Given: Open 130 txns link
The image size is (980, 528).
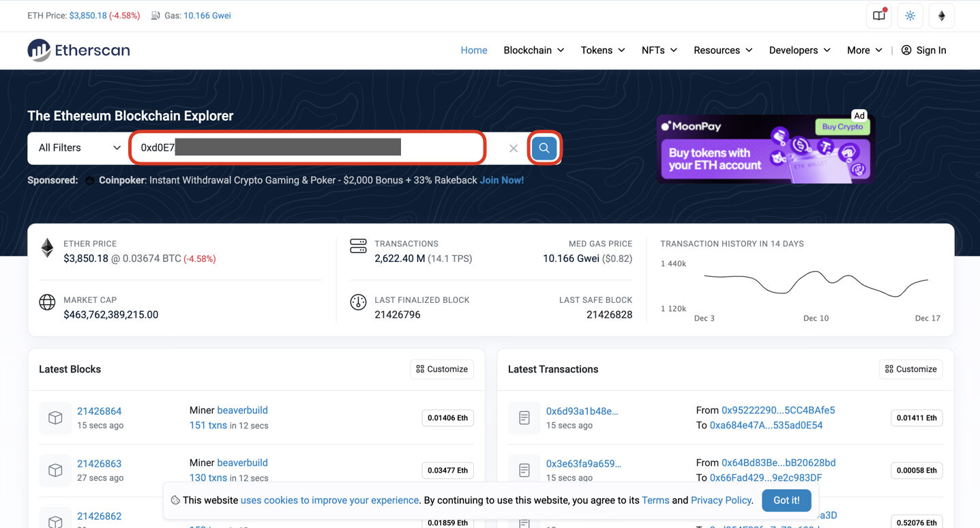Looking at the screenshot, I should [208, 478].
